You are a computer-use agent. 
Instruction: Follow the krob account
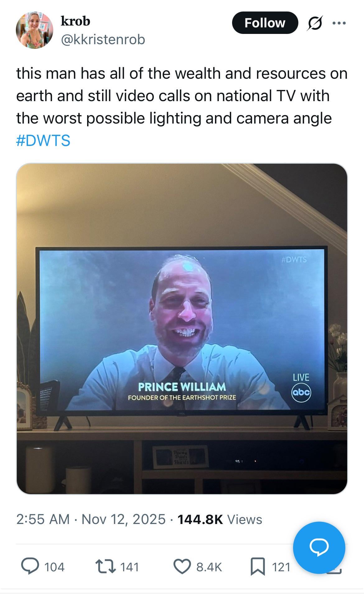265,23
